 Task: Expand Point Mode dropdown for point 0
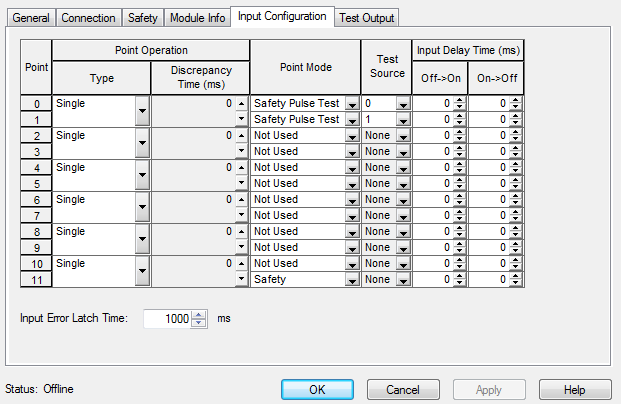pyautogui.click(x=352, y=103)
